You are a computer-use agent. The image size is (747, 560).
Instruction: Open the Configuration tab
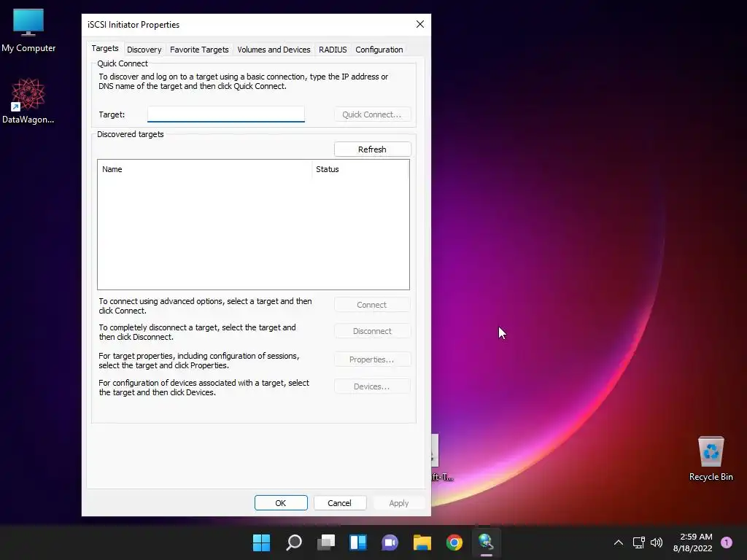[379, 50]
